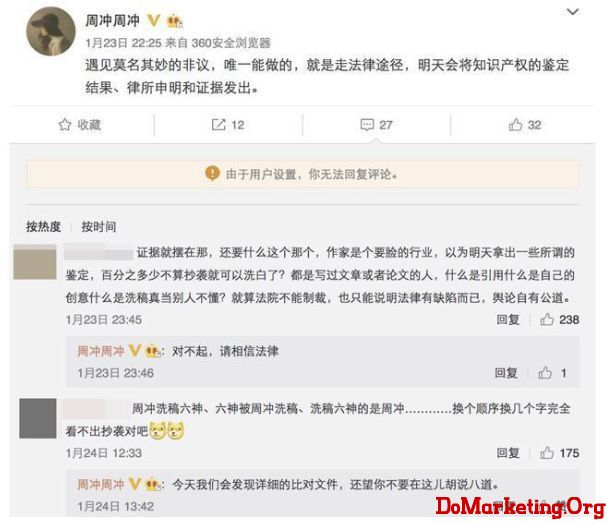Like the first comment showing 238
Viewport: 611px width, 524px height.
[547, 319]
